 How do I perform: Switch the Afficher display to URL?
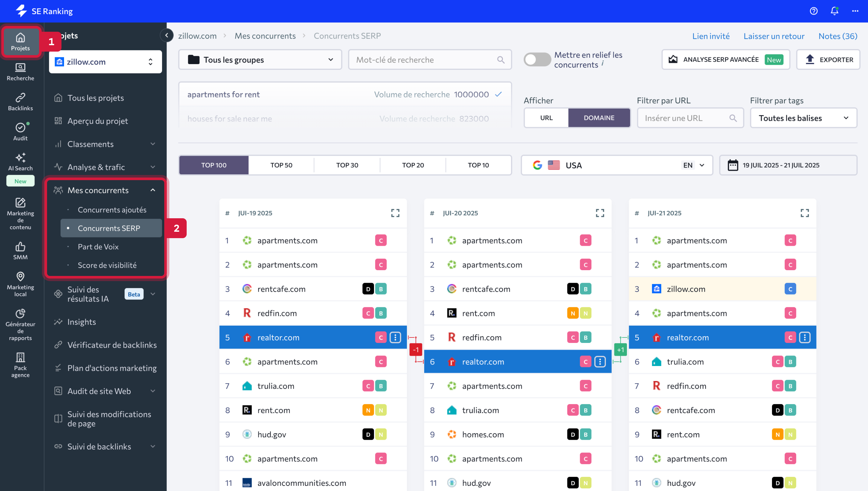point(546,118)
